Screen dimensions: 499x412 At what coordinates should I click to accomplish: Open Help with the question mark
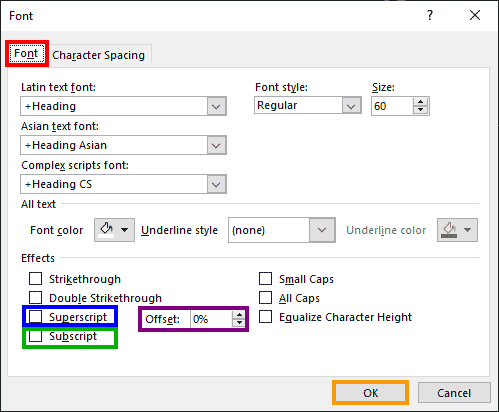(x=430, y=15)
